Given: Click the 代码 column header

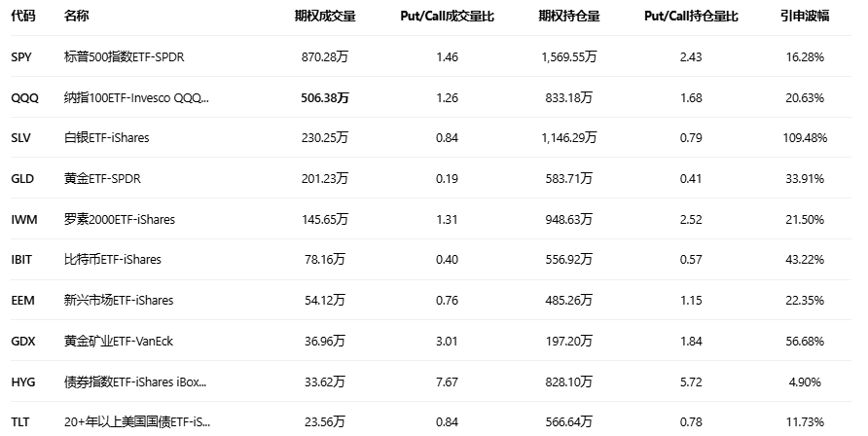Looking at the screenshot, I should point(22,17).
